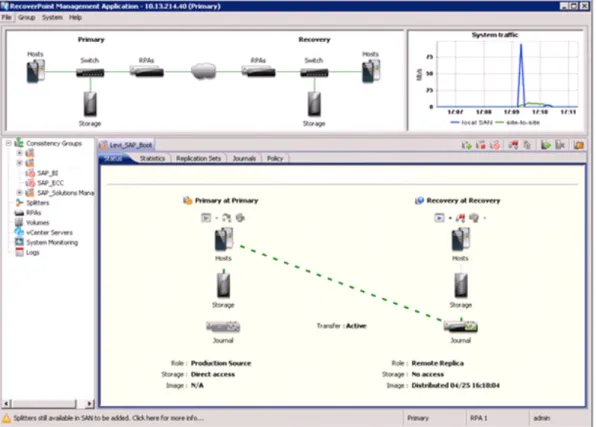Viewport: 597px width, 427px height.
Task: Click the Recovery site Hosts icon in topology
Action: coord(371,71)
